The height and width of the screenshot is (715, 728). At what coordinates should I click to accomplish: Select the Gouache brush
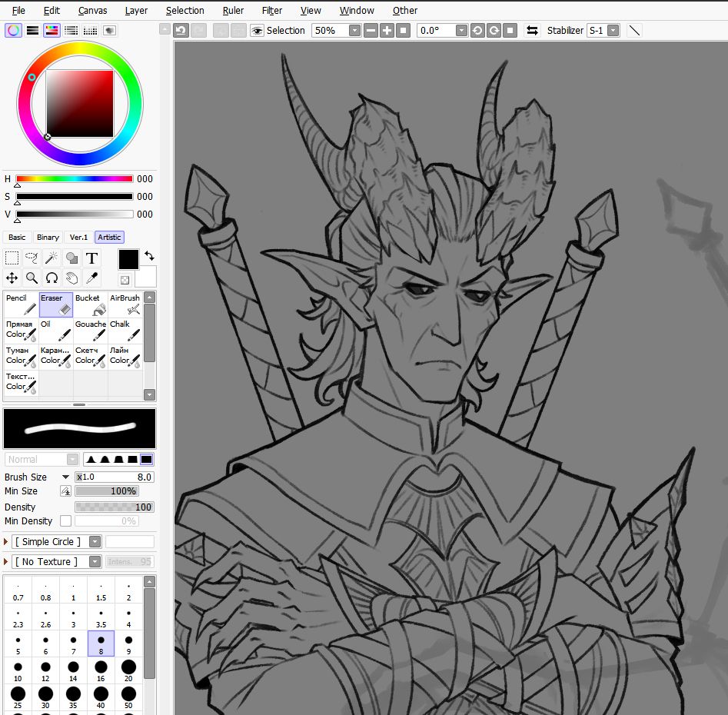91,331
